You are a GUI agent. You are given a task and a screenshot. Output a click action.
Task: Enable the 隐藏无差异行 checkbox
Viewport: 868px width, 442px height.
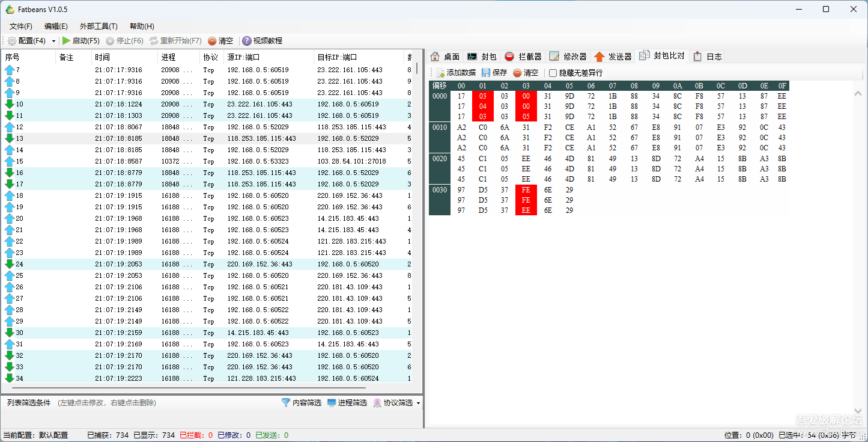pos(553,72)
